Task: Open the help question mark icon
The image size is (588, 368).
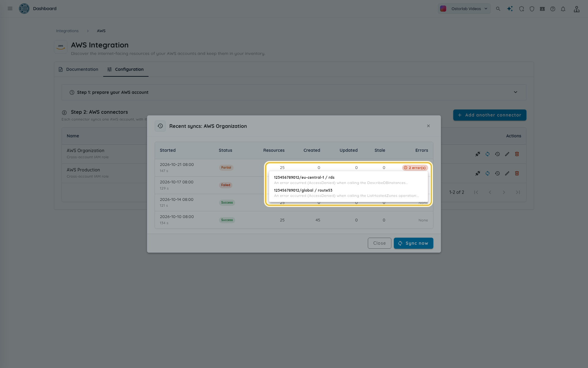Action: point(553,9)
